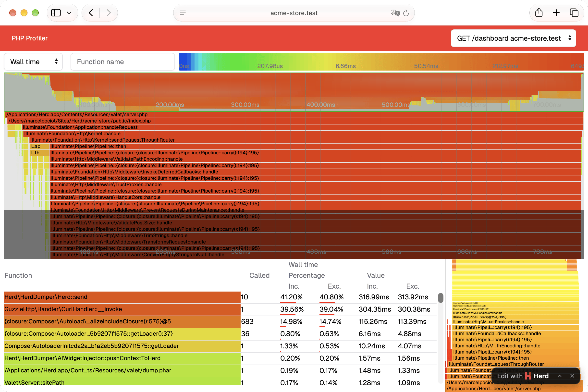
Task: Click the Edit with Herd button
Action: (523, 376)
